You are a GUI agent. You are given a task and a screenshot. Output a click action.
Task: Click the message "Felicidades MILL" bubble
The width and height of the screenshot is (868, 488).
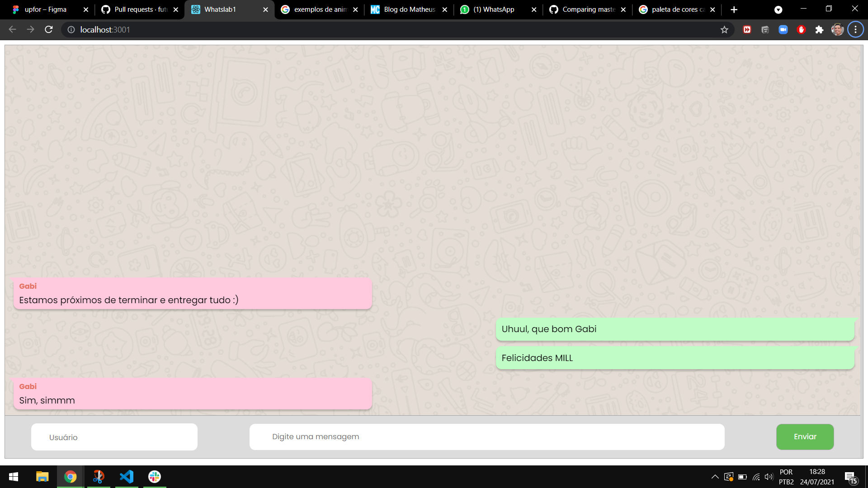[675, 358]
